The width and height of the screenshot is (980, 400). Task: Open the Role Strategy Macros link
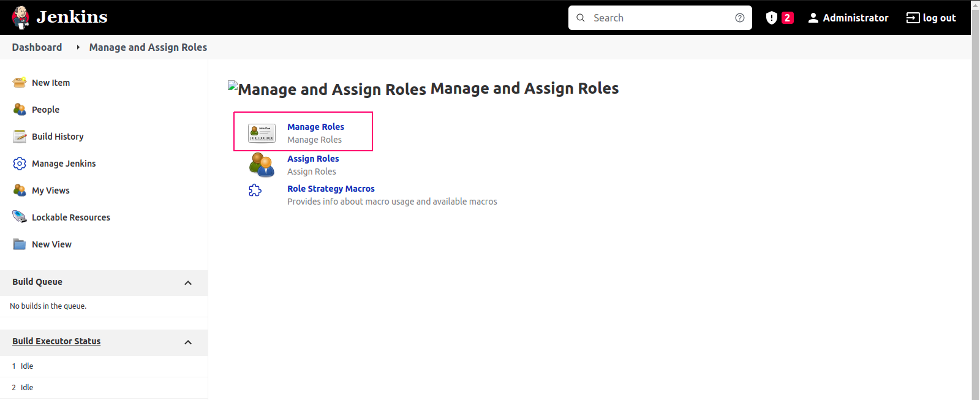[x=331, y=189]
